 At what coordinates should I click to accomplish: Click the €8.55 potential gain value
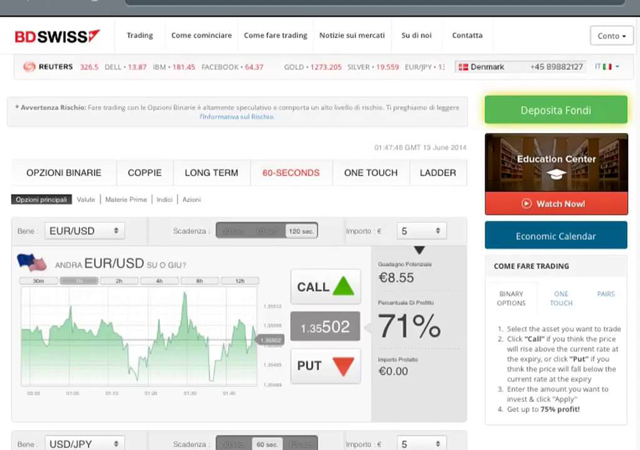click(x=396, y=278)
